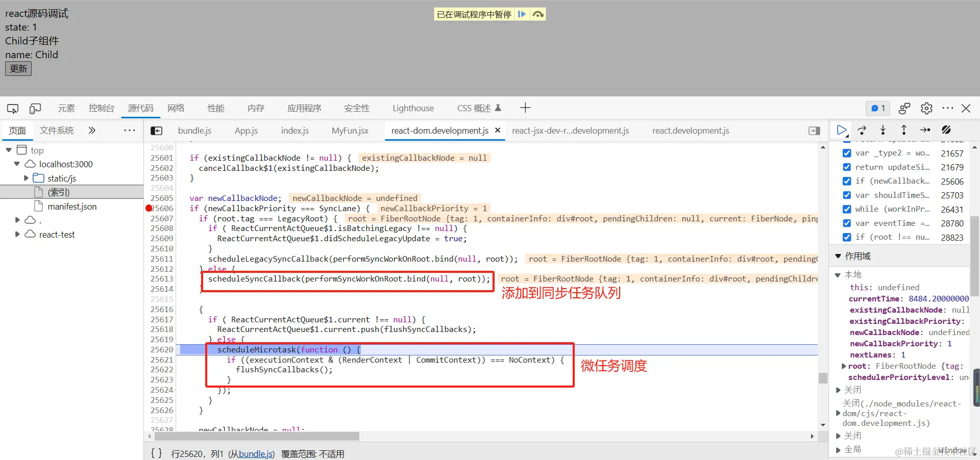Click the inspect element icon
This screenshot has height=460, width=980.
(13, 108)
